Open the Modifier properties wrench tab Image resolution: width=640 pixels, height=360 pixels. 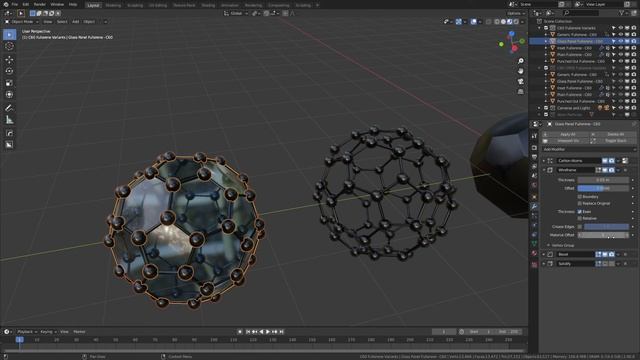coord(534,207)
